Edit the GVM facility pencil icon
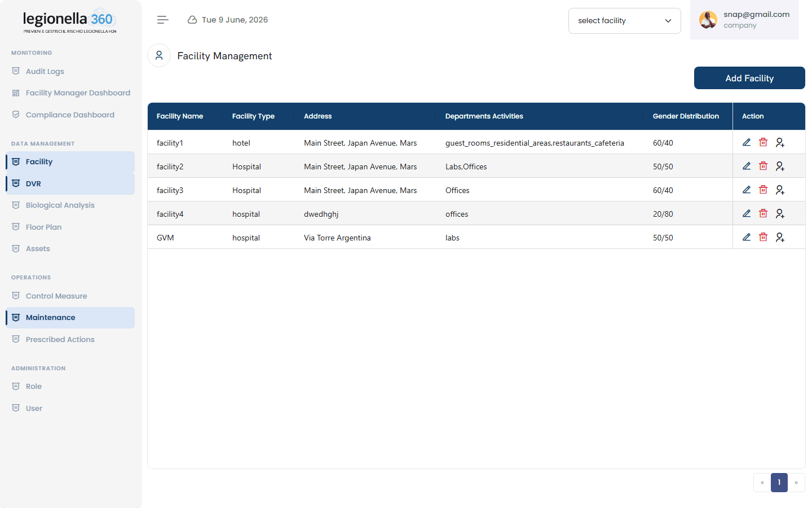This screenshot has height=508, width=812. click(747, 237)
